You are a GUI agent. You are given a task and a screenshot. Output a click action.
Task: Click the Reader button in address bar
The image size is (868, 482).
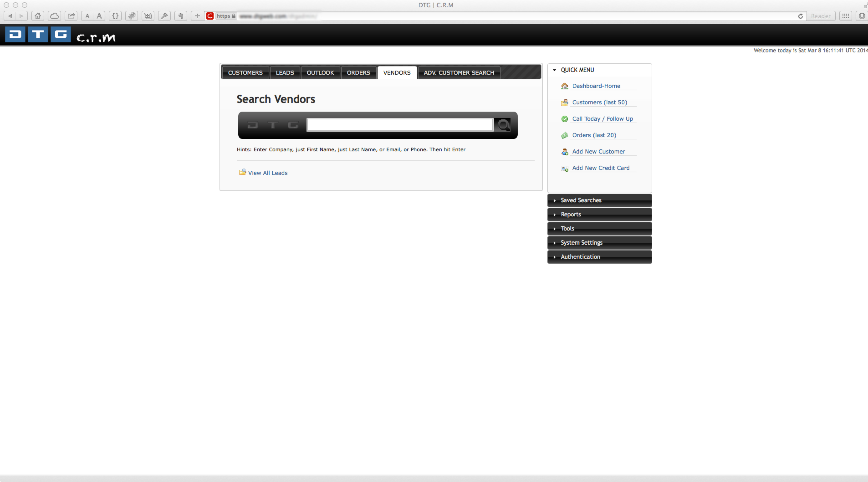click(821, 16)
